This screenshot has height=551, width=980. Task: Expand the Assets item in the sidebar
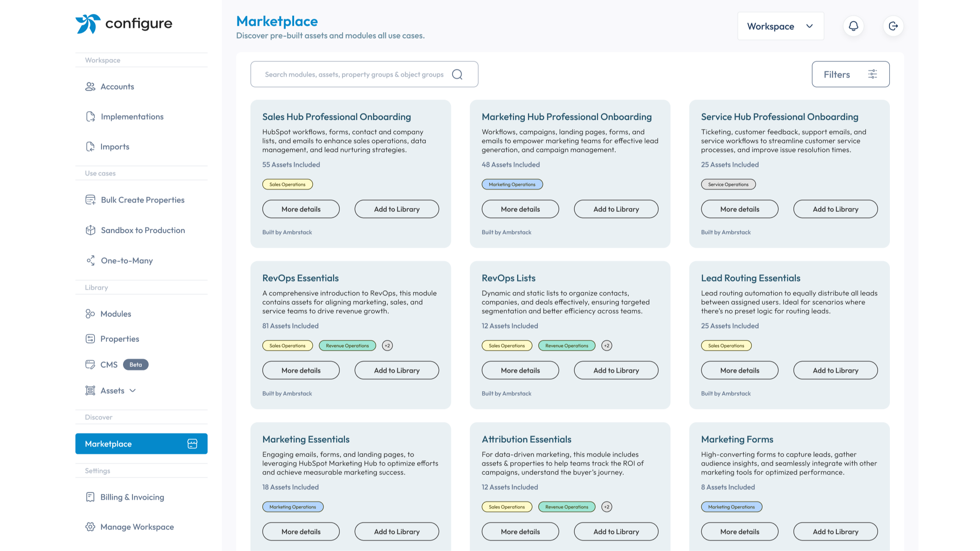click(133, 390)
